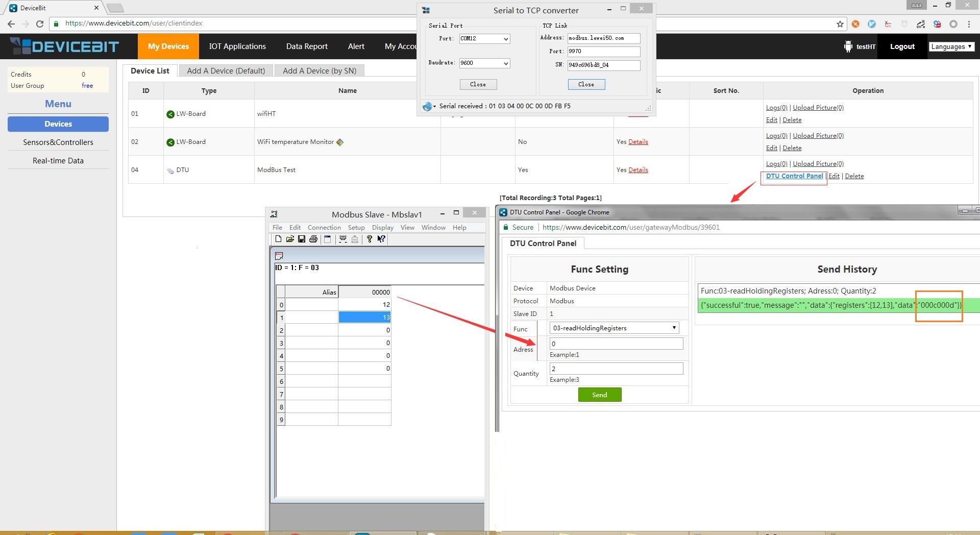This screenshot has width=980, height=535.
Task: Click Logout in header
Action: tap(902, 46)
